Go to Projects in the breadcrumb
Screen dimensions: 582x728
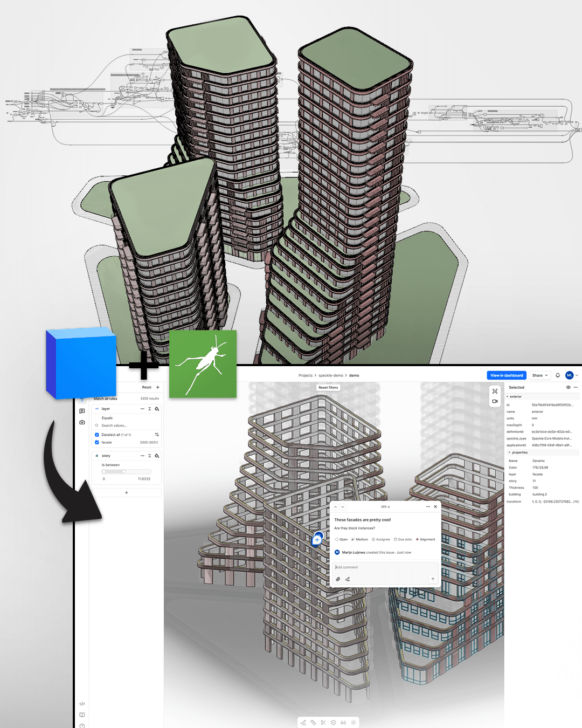[x=306, y=375]
